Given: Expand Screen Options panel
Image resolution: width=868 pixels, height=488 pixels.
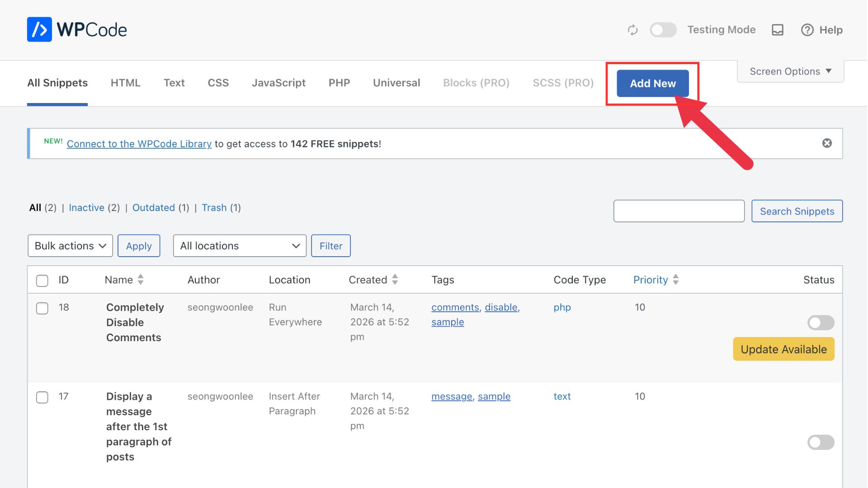Looking at the screenshot, I should (790, 71).
